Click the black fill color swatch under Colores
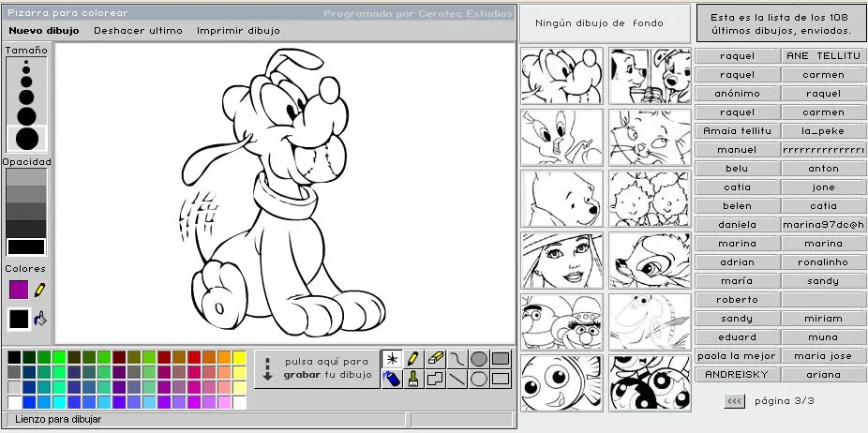The height and width of the screenshot is (433, 868). (18, 319)
